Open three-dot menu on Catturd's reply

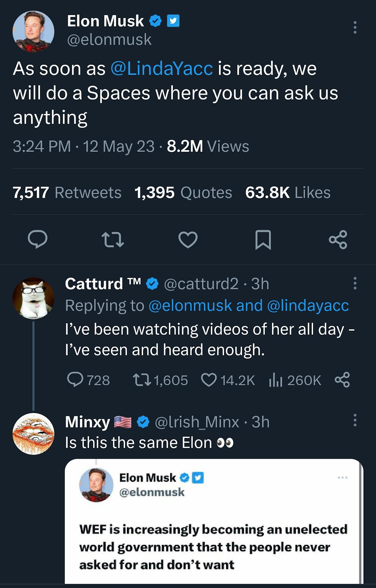tap(355, 283)
